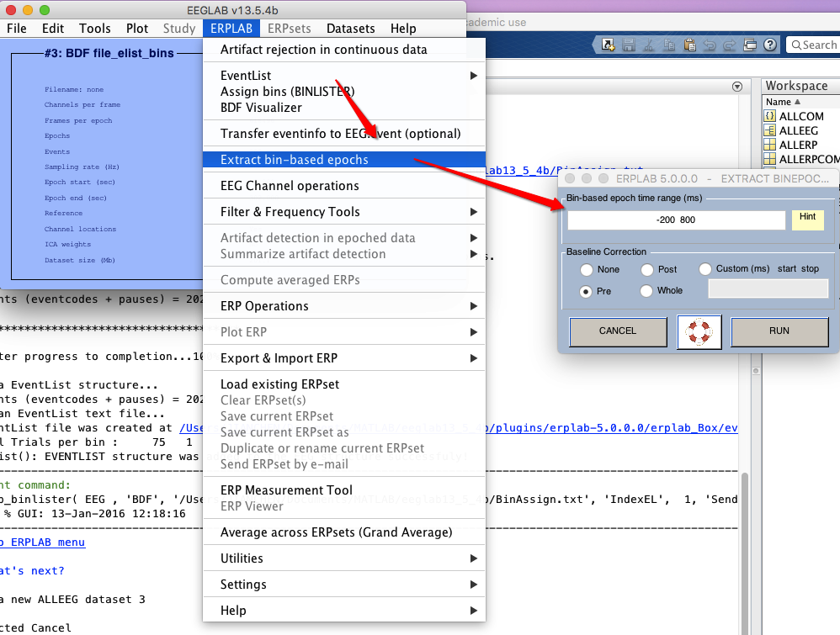Viewport: 840px width, 635px height.
Task: Choose Artifact rejection in continuous data
Action: point(344,50)
